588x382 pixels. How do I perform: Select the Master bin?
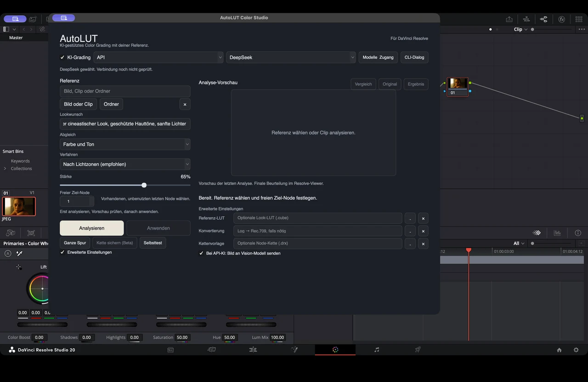(16, 38)
